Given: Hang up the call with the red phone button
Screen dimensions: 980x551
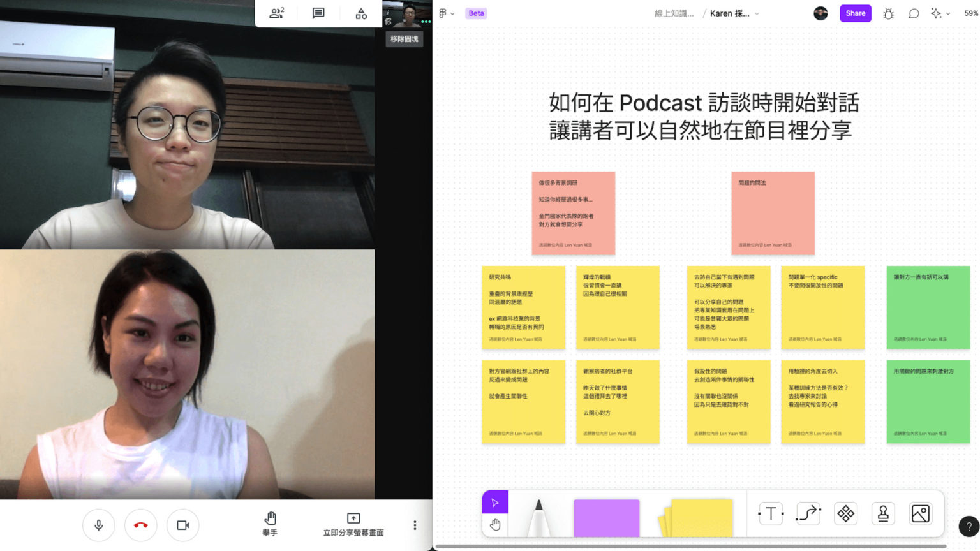Looking at the screenshot, I should coord(141,525).
